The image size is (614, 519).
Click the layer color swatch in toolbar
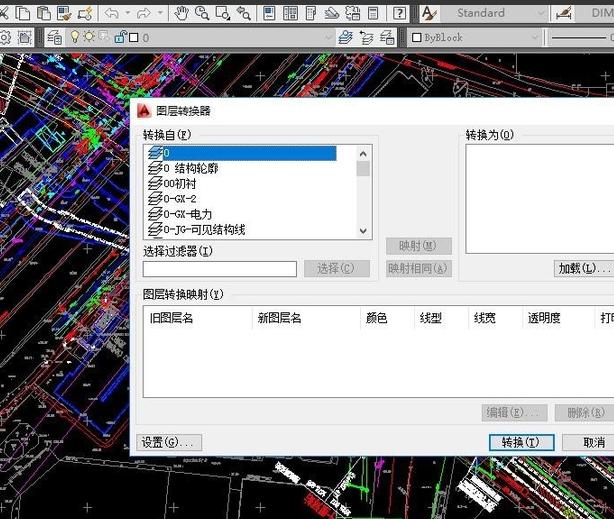(133, 37)
